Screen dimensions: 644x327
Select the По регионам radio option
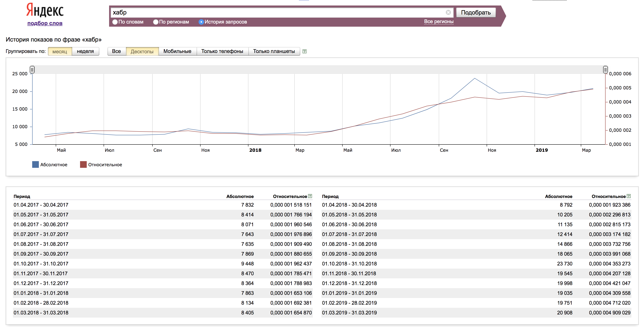(x=156, y=22)
